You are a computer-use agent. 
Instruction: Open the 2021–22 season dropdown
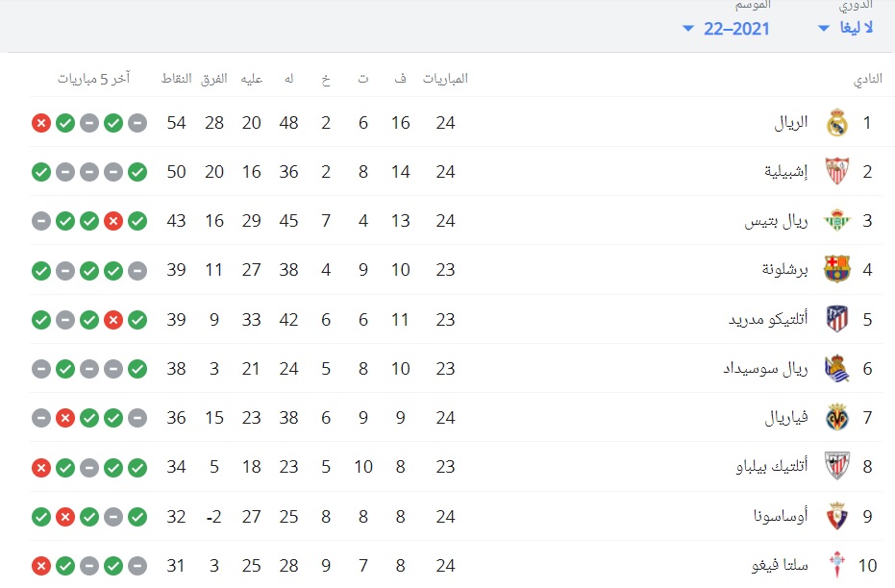pyautogui.click(x=726, y=29)
